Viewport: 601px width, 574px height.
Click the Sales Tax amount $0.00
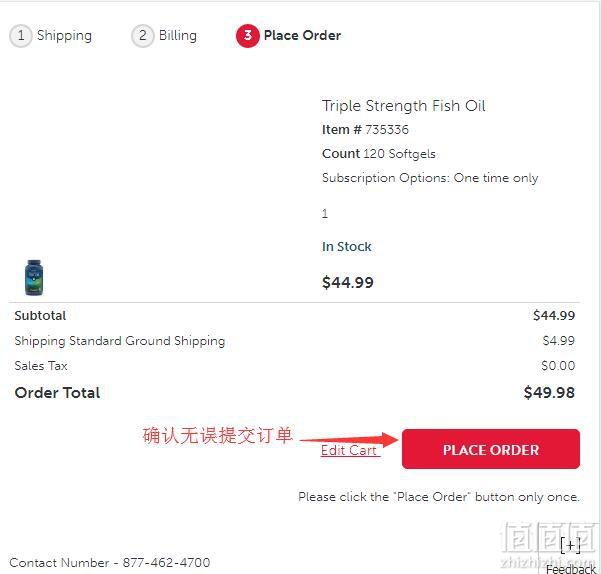[x=558, y=366]
